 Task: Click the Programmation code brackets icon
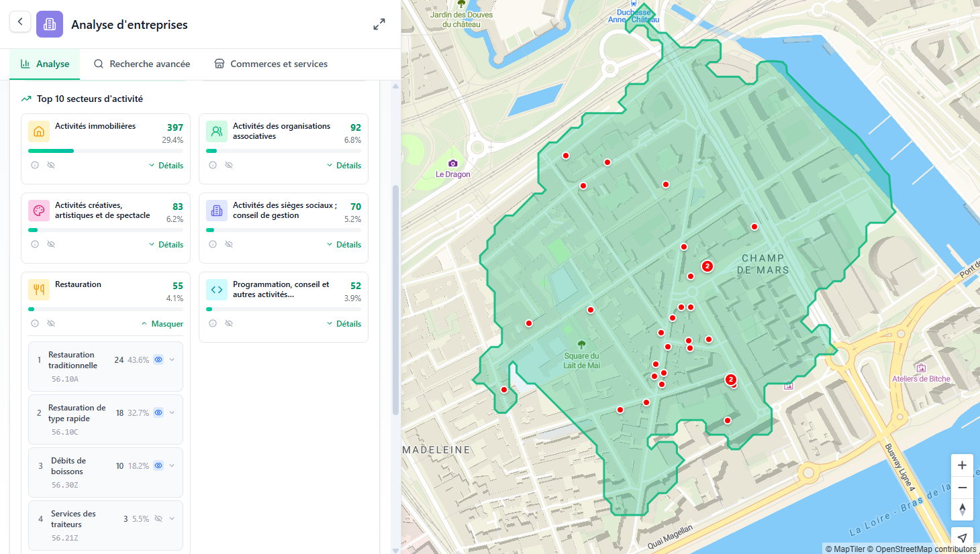217,289
